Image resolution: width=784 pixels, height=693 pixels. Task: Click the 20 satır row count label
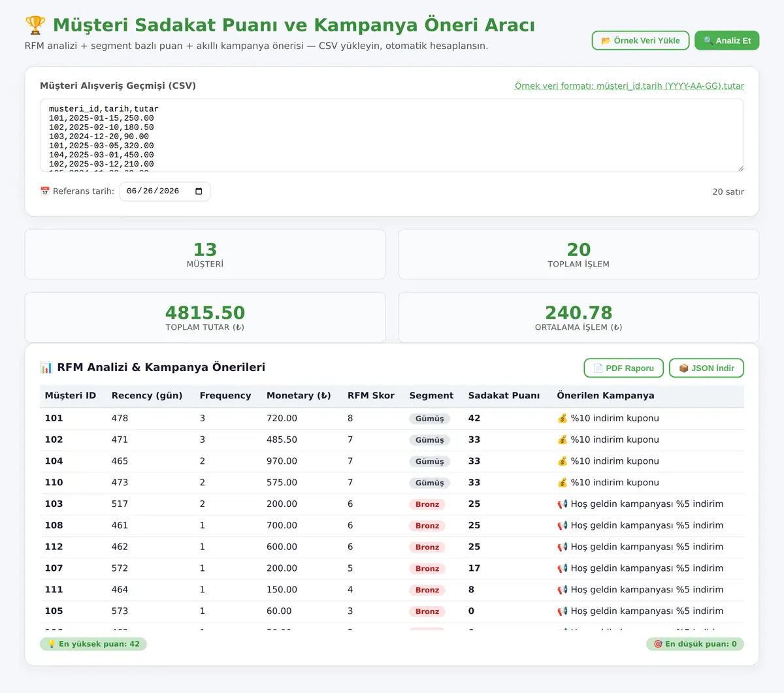(728, 192)
